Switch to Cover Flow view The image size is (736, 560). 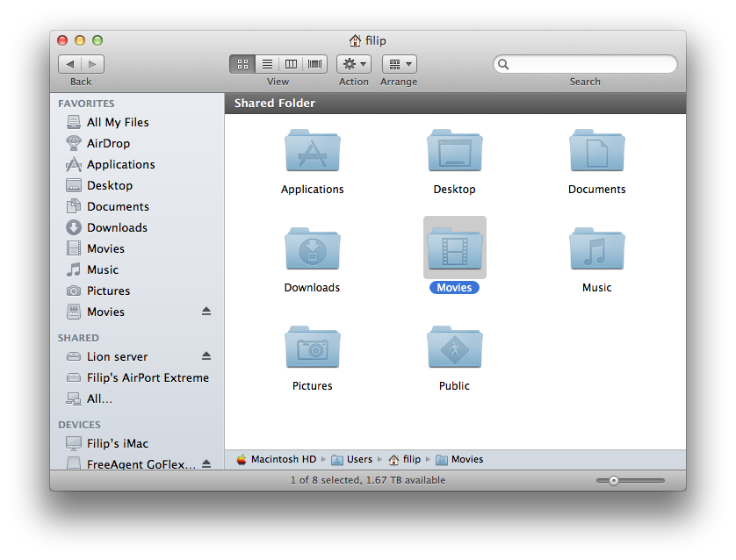(315, 64)
